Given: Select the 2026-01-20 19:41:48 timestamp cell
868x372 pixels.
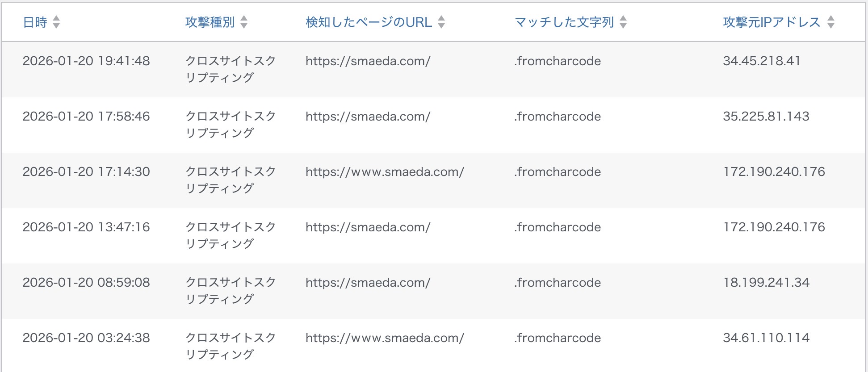Looking at the screenshot, I should click(86, 61).
